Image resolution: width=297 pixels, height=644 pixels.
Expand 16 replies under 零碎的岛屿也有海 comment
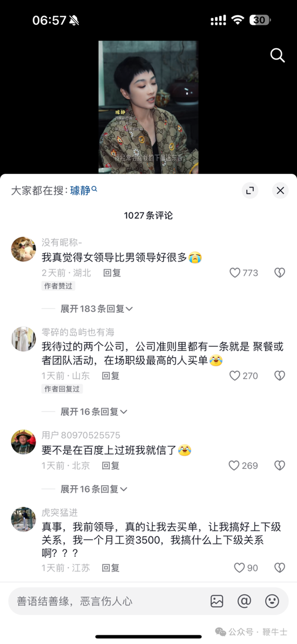(94, 412)
